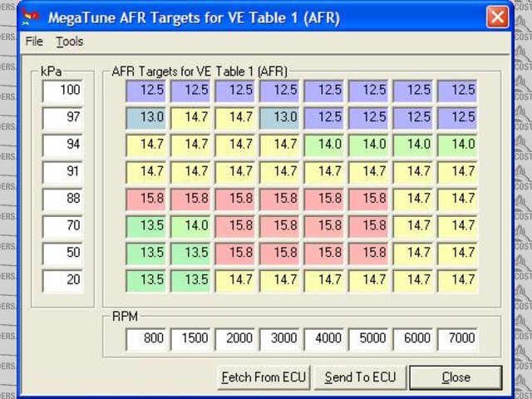The height and width of the screenshot is (399, 532).
Task: Select AFR cell 14.7 at 20 kPa, 4000 RPM
Action: (x=324, y=281)
